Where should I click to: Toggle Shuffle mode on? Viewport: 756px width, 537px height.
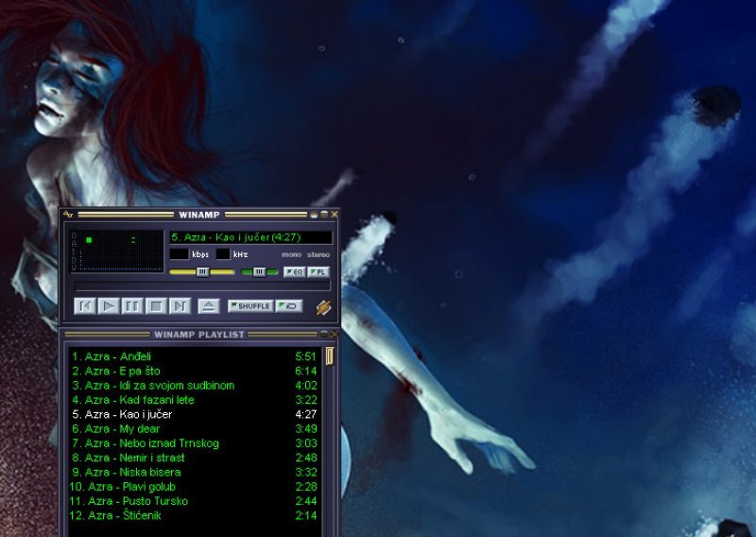(x=250, y=306)
